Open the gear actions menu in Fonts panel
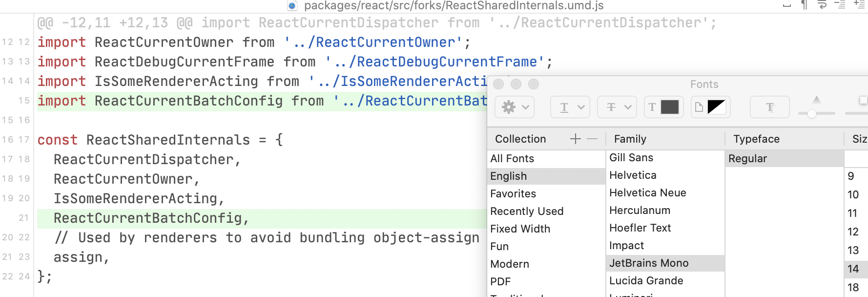The width and height of the screenshot is (868, 297). [515, 107]
